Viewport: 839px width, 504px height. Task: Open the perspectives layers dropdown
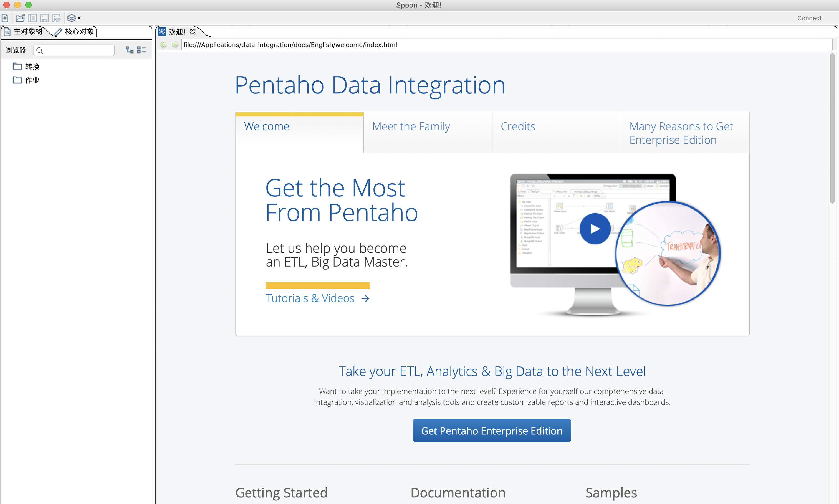pos(73,18)
